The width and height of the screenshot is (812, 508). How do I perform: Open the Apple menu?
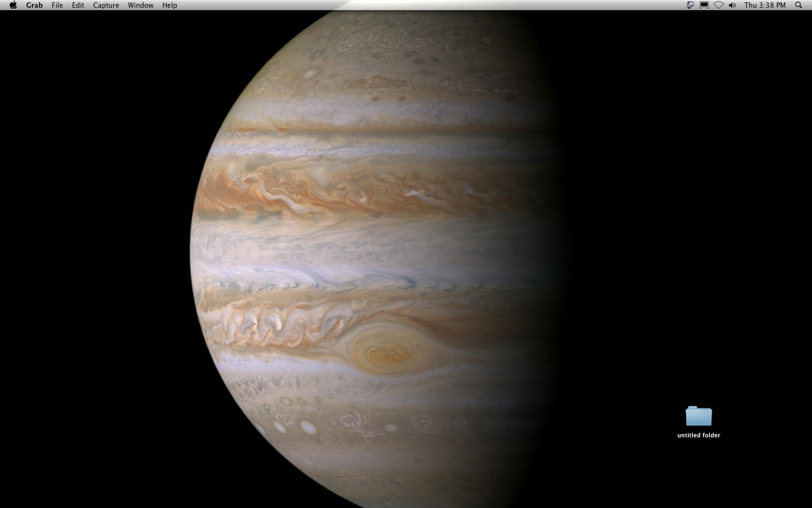click(13, 5)
